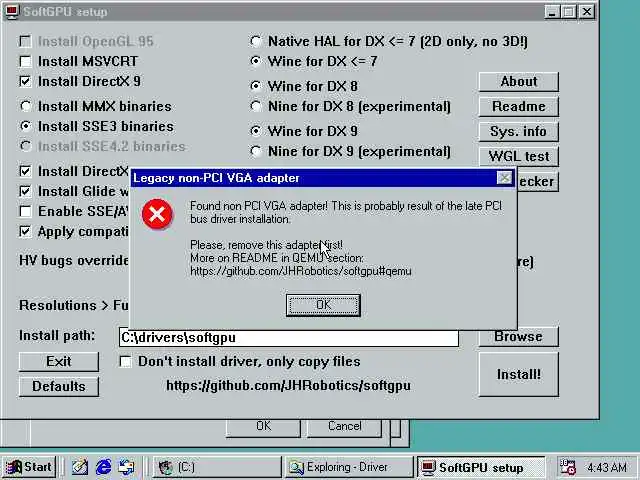Enable the Enable SSE/AVX checkbox
Viewport: 640px width, 480px height.
25,211
